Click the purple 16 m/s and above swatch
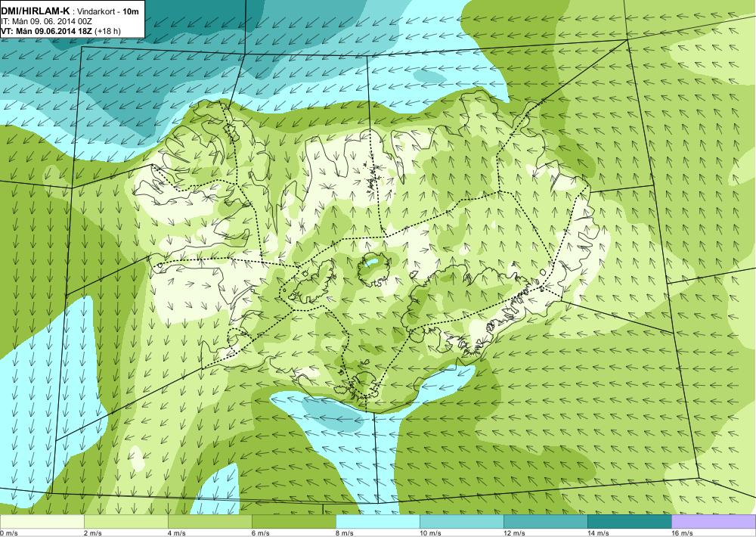Image resolution: width=756 pixels, height=537 pixels. tap(714, 522)
